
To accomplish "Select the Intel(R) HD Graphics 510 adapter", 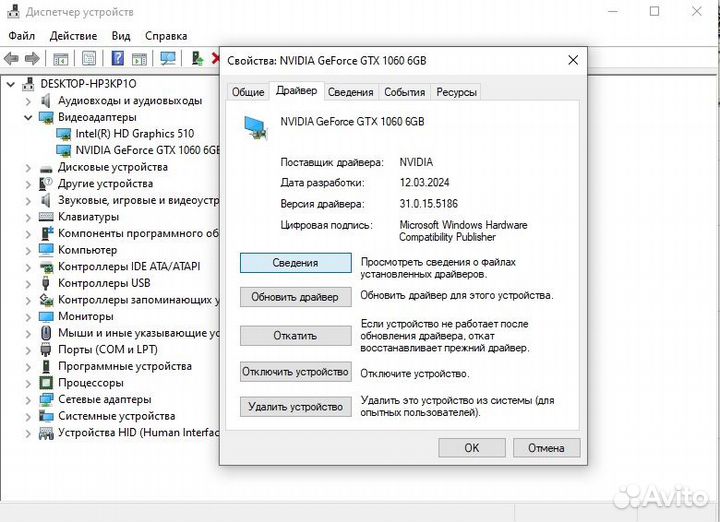I will [x=134, y=133].
